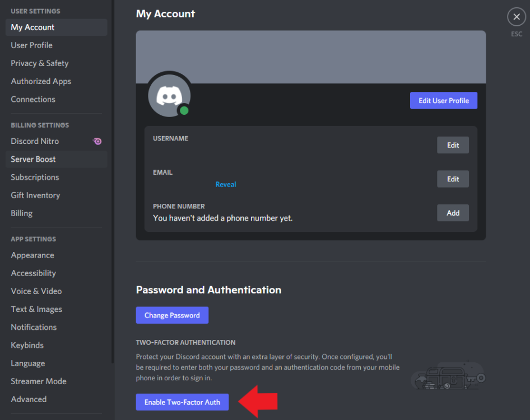Edit the email address
The width and height of the screenshot is (530, 420).
point(453,179)
